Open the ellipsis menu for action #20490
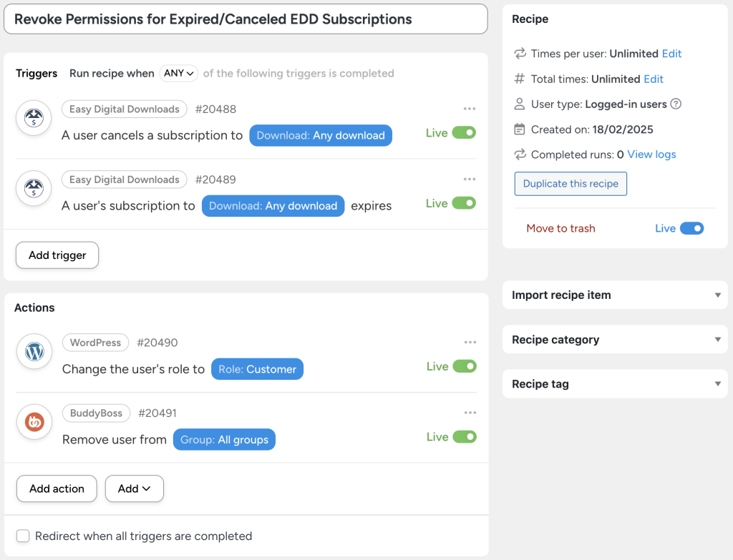 [x=470, y=342]
